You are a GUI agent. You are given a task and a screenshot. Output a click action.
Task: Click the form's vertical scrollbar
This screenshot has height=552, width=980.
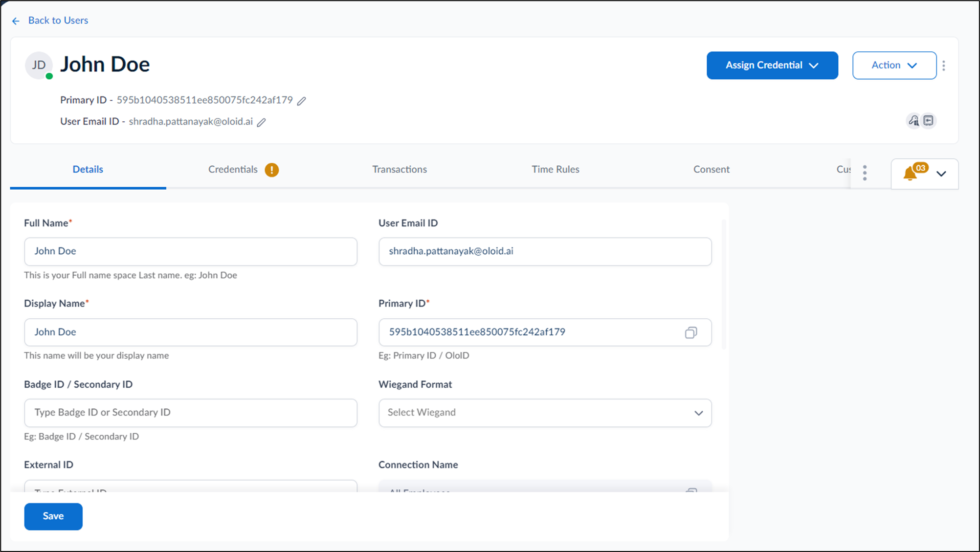click(724, 284)
